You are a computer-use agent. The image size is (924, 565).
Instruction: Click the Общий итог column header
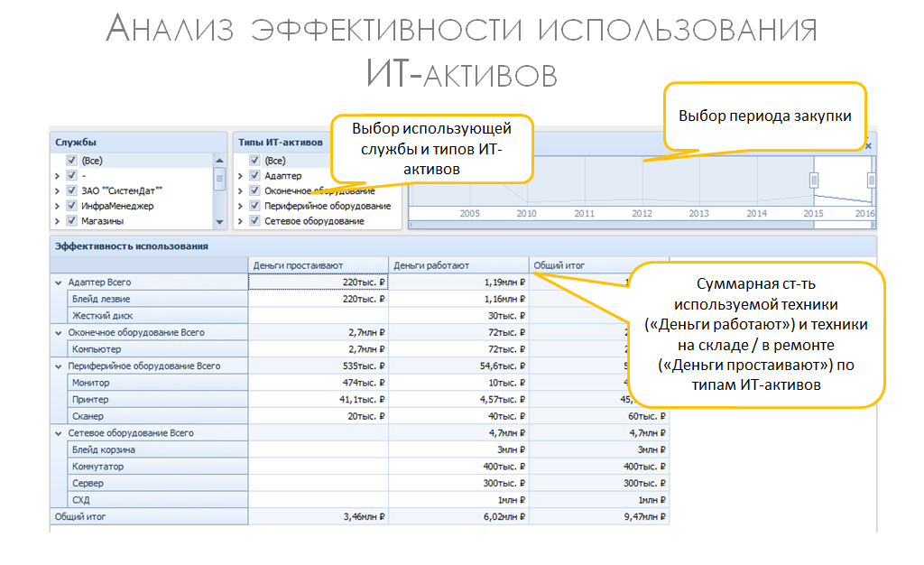click(x=599, y=265)
